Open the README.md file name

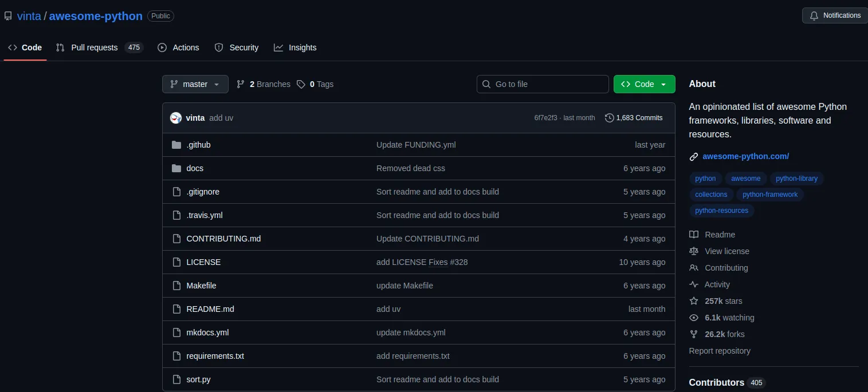(x=210, y=309)
